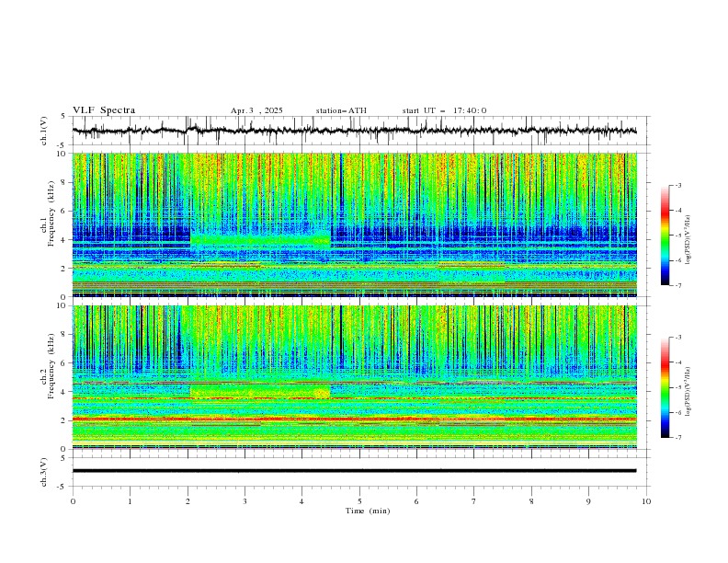Viewport: 728px width, 563px height.
Task: Click the ch.2 spectrogram panel
Action: pos(355,377)
